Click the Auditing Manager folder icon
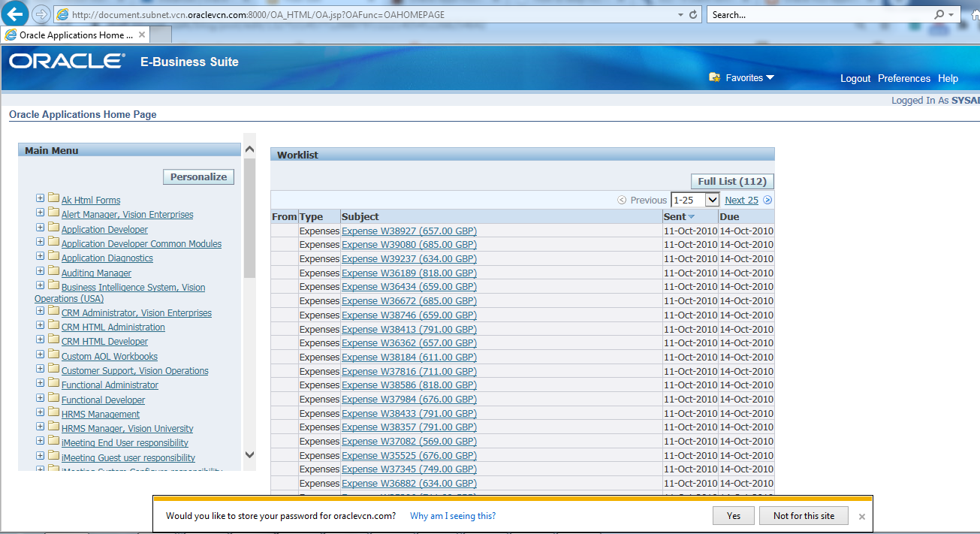980x534 pixels. point(53,271)
